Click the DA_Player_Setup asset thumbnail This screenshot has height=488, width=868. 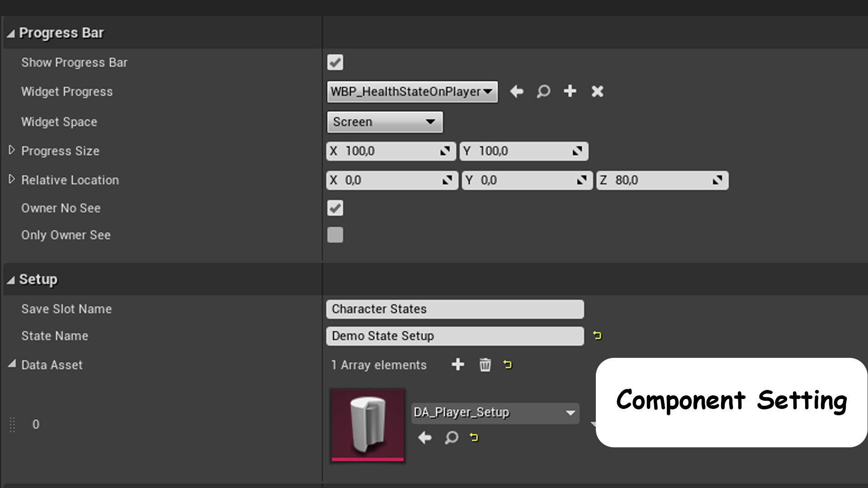pyautogui.click(x=367, y=424)
